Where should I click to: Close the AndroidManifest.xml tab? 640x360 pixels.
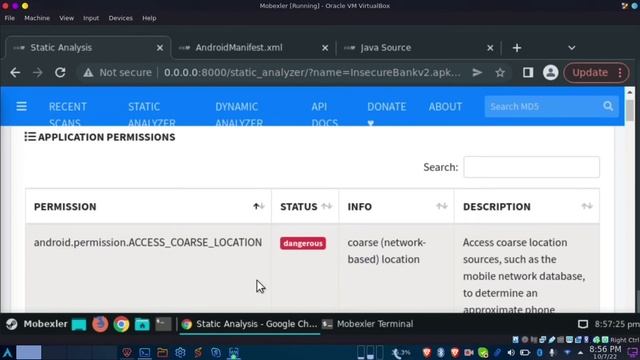click(325, 48)
